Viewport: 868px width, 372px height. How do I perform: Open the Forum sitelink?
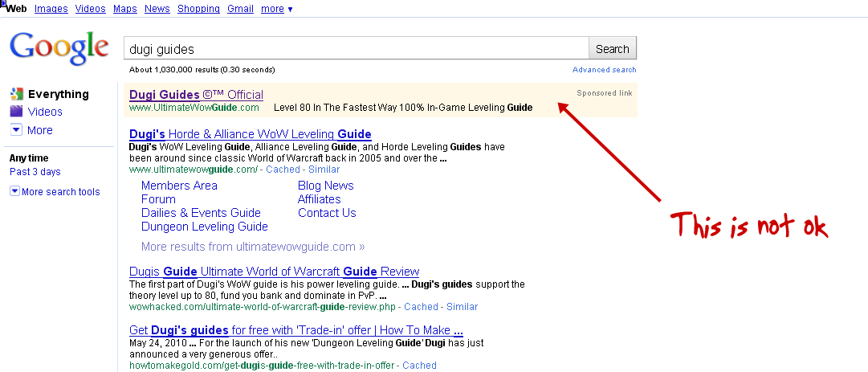coord(158,199)
